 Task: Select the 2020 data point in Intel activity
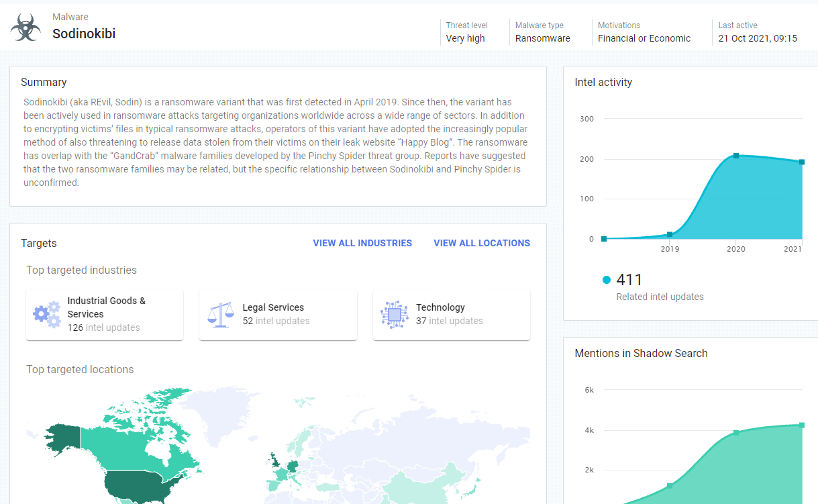[x=736, y=156]
